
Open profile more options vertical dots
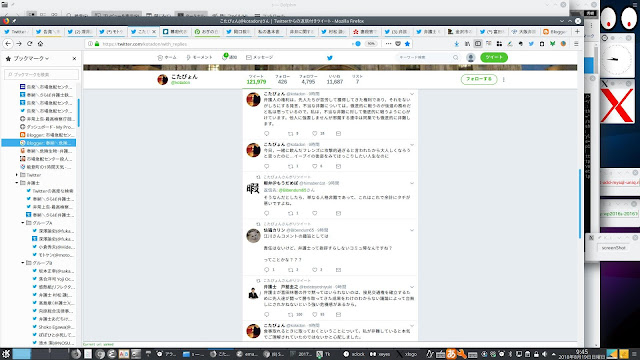[x=504, y=80]
